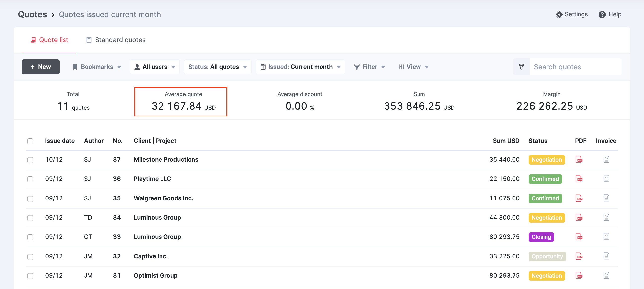The image size is (644, 289).
Task: Sort by No. column header
Action: 118,141
